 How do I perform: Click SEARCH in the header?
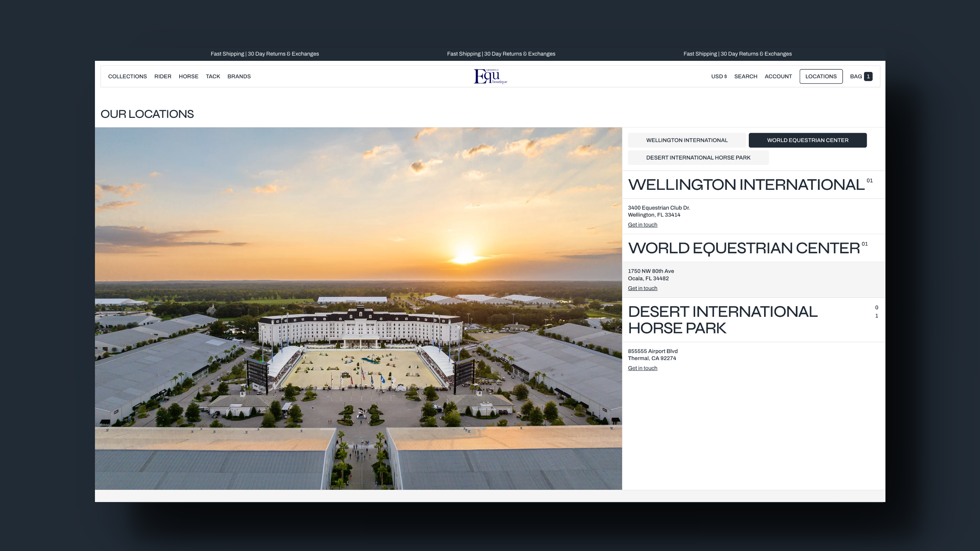tap(745, 77)
